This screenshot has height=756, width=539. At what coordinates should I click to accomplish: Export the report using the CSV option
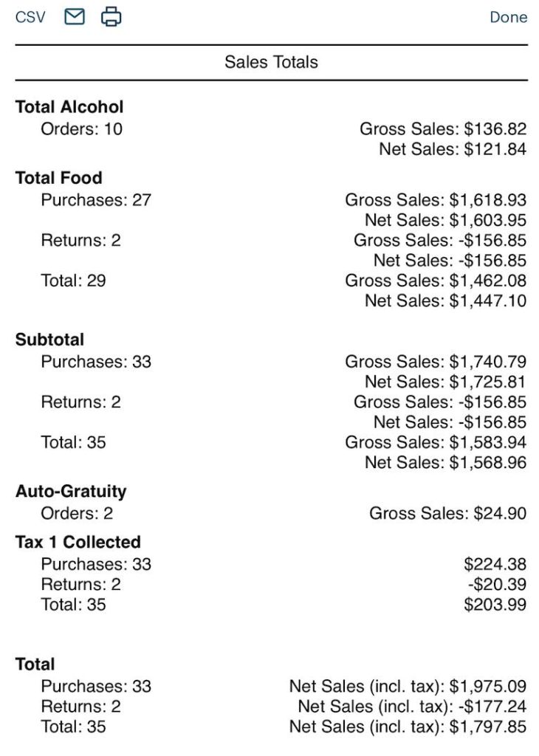coord(28,17)
